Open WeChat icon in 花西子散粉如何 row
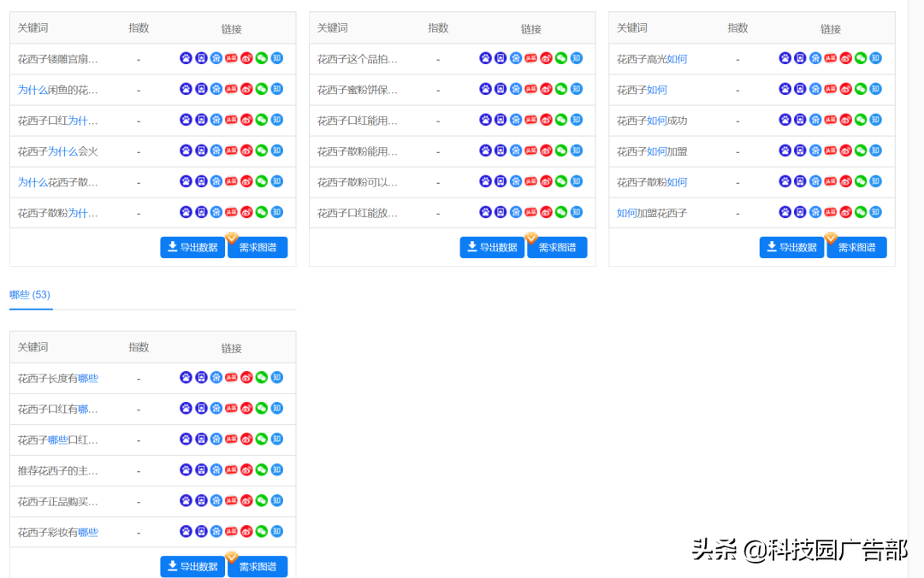924x578 pixels. click(861, 181)
